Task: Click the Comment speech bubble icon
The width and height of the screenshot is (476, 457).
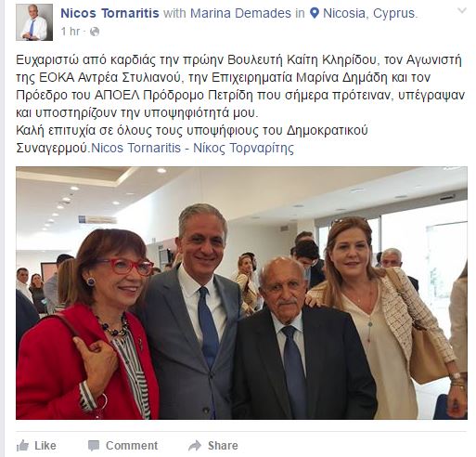Action: (94, 446)
